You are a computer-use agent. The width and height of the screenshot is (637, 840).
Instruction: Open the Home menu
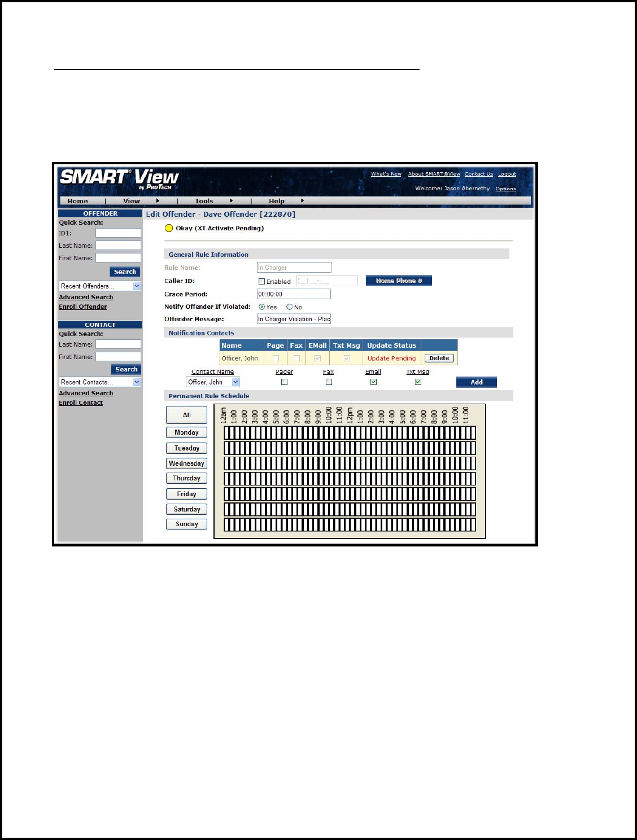point(77,201)
